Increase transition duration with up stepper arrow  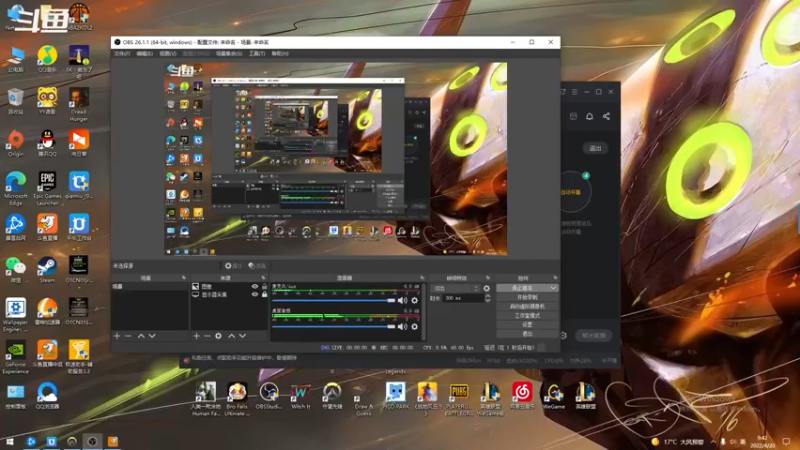point(488,296)
